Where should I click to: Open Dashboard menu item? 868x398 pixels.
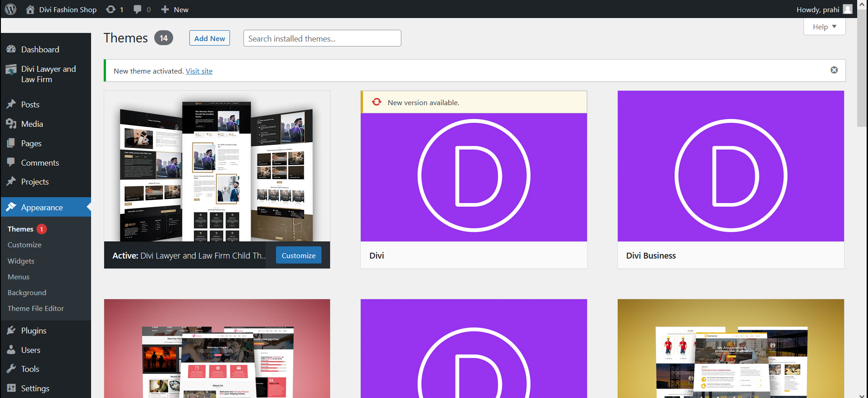[46, 49]
